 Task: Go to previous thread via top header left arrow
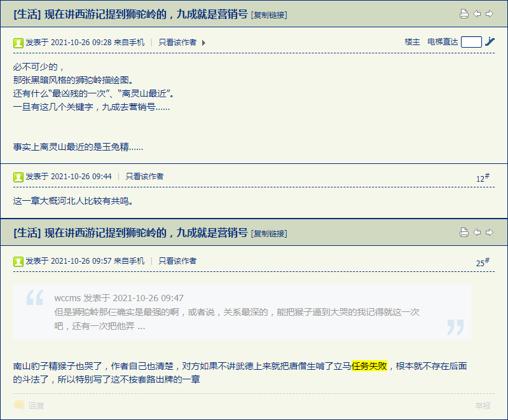coord(477,14)
